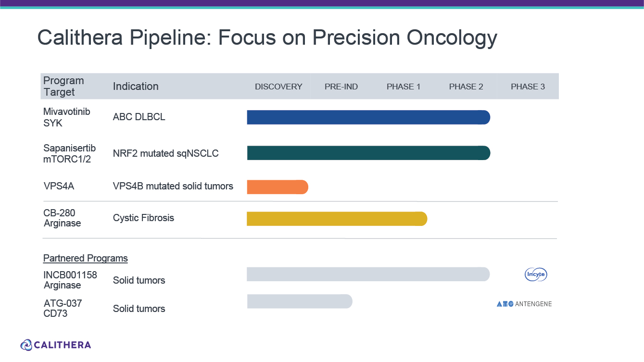Click the Mivavotinib SYK program label

pos(66,117)
